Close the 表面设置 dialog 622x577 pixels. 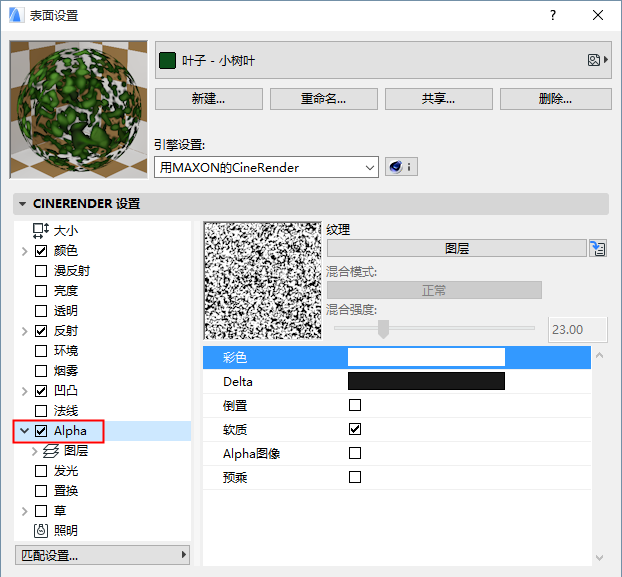point(598,15)
